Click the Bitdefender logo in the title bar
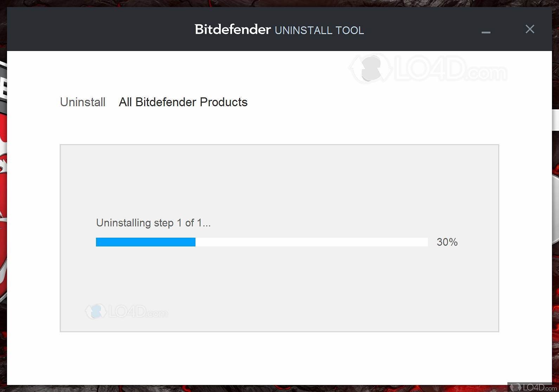 233,30
